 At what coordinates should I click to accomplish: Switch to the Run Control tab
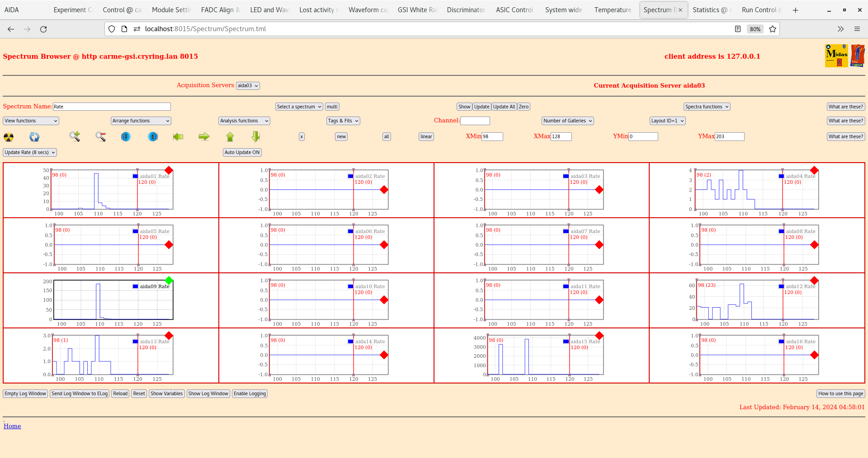(761, 9)
